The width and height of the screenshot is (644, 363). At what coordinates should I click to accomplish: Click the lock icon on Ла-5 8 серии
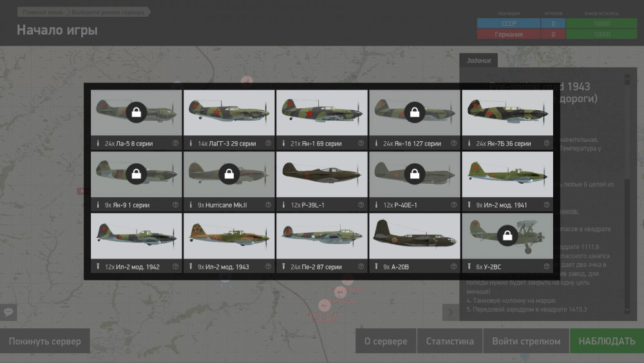coord(136,112)
